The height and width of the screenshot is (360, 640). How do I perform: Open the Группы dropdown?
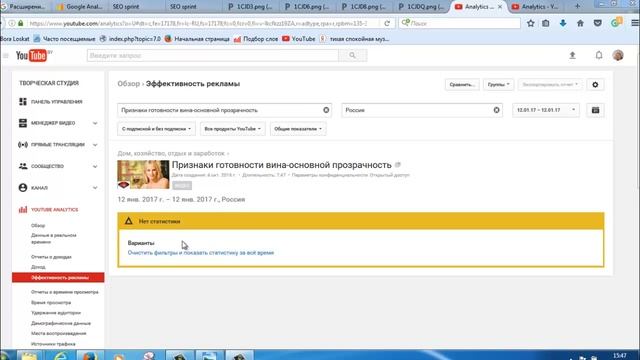498,84
